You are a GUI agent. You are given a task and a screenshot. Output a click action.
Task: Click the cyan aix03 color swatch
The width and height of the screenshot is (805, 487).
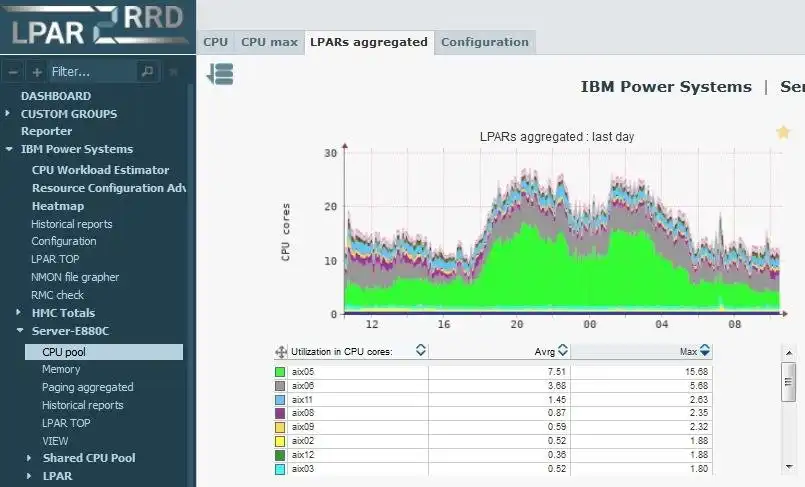[x=280, y=469]
